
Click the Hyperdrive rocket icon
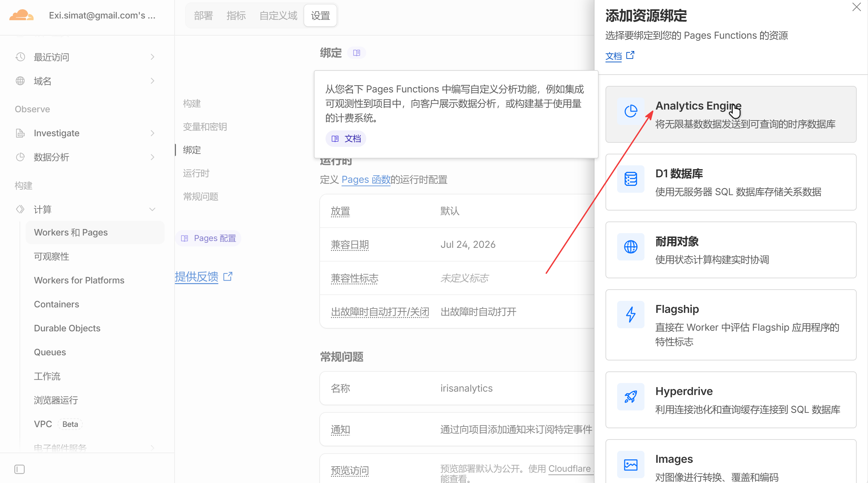coord(630,396)
